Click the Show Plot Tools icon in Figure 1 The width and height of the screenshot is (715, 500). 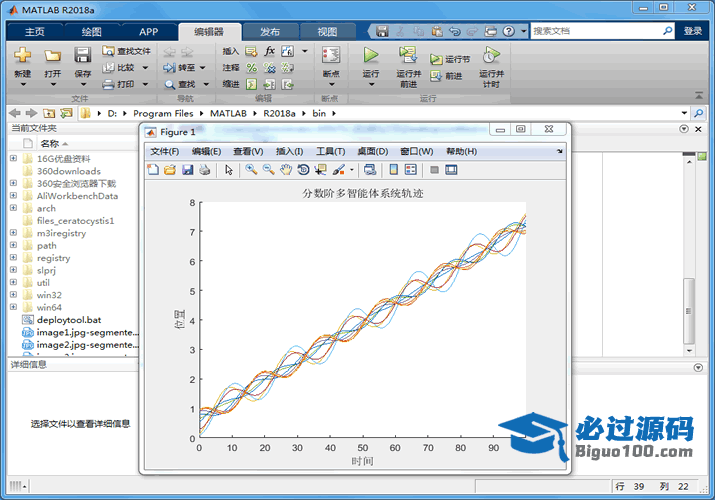tap(451, 170)
